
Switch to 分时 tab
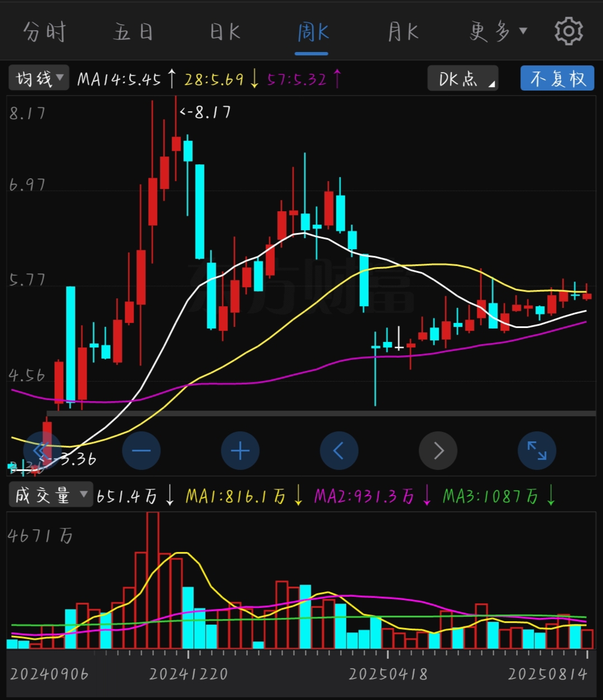click(x=45, y=32)
